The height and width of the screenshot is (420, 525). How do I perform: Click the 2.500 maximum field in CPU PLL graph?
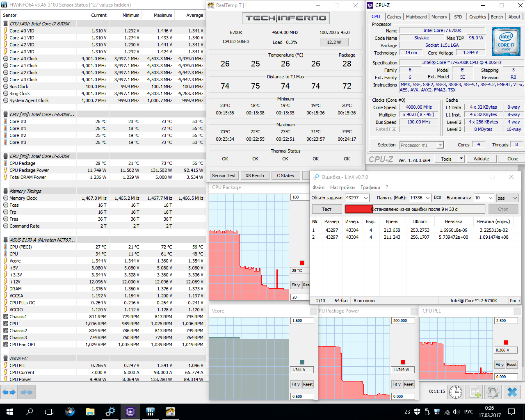click(506, 321)
